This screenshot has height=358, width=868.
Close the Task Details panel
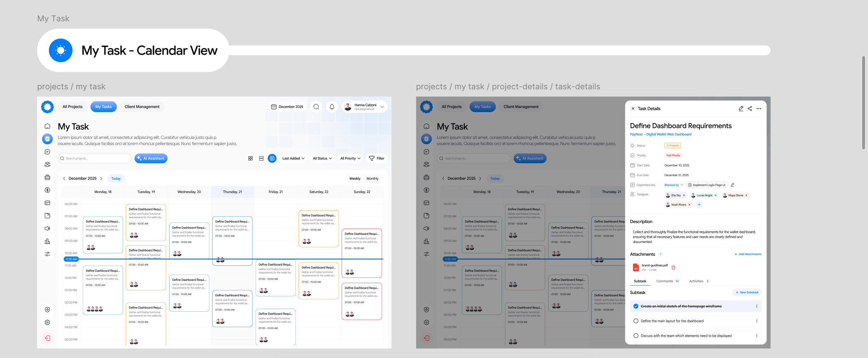coord(633,108)
